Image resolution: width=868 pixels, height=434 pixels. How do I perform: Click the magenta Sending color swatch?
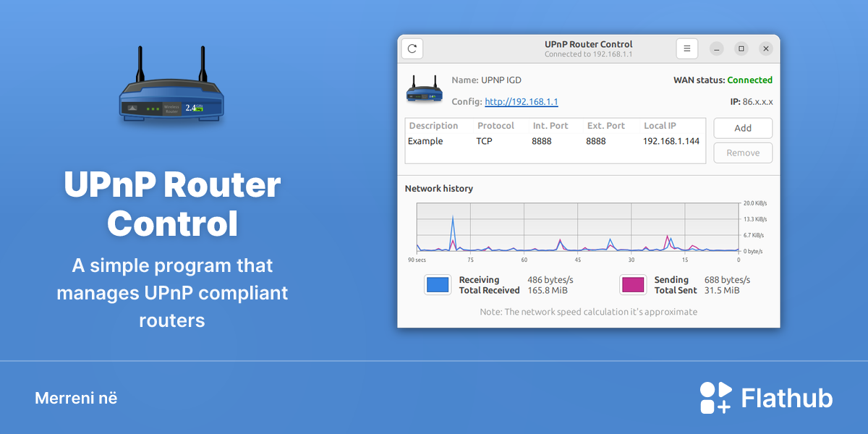click(x=633, y=285)
